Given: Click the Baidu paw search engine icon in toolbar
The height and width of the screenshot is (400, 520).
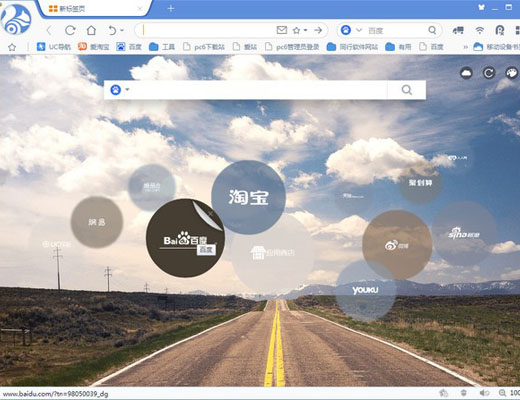Looking at the screenshot, I should point(346,30).
